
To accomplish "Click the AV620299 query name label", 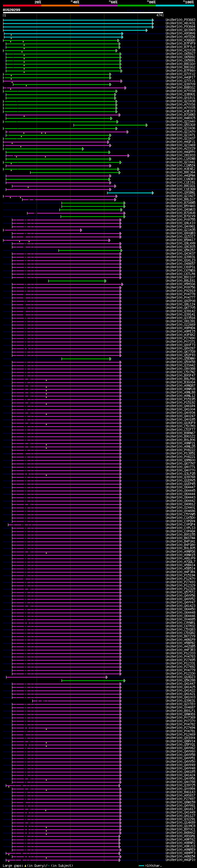I will coord(11,10).
